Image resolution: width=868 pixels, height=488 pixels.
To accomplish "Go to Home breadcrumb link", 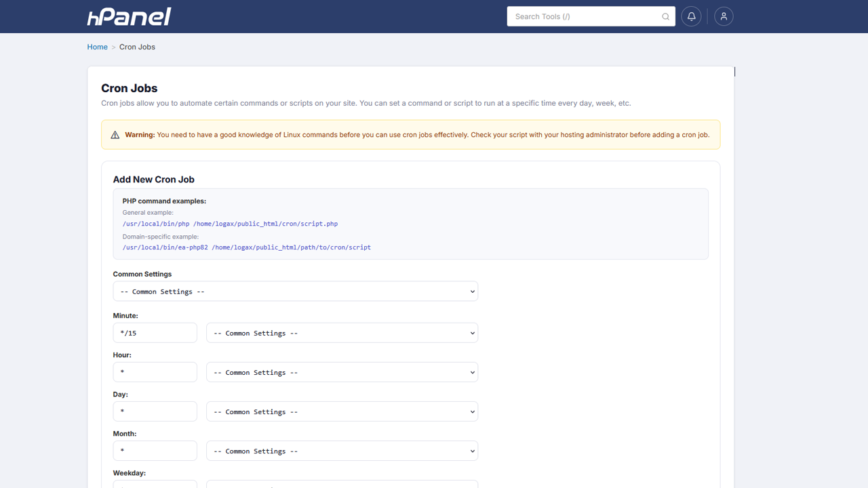I will pyautogui.click(x=97, y=47).
